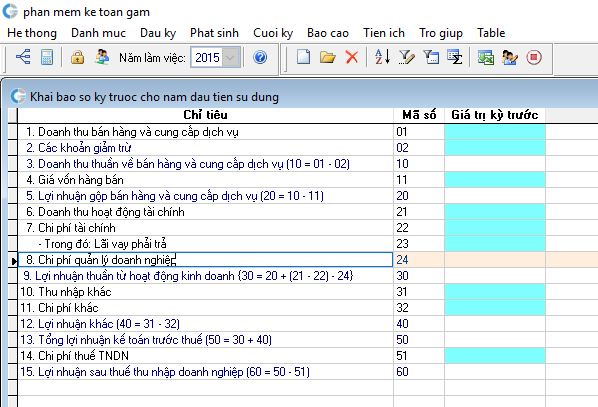This screenshot has height=407, width=598.
Task: Sort records A to Z icon
Action: point(382,57)
